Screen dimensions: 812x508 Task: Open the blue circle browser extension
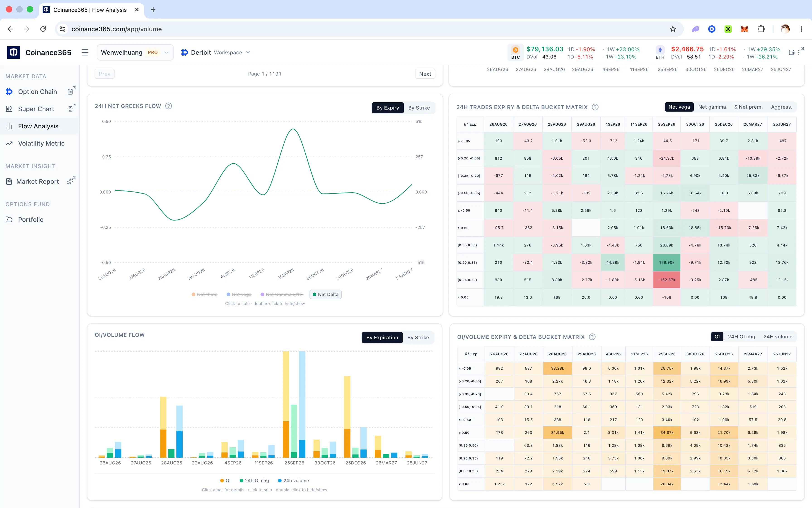pos(711,29)
